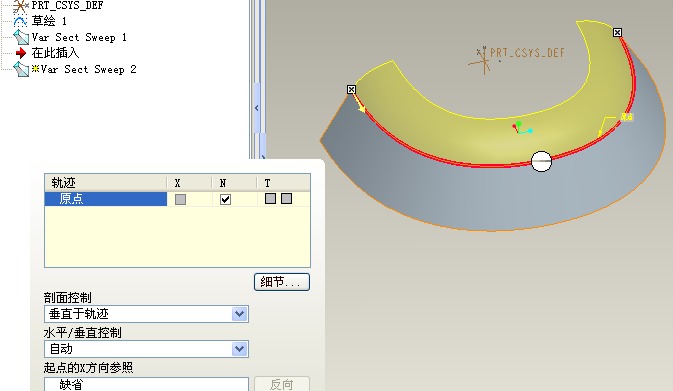673x391 pixels.
Task: Click the left trajectory endpoint box marker
Action: (351, 89)
